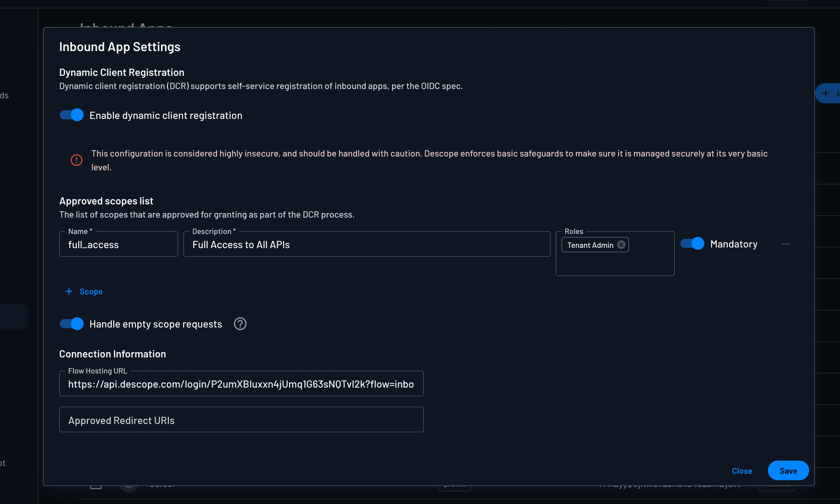
Task: Open the help tooltip for empty scope requests
Action: click(240, 324)
